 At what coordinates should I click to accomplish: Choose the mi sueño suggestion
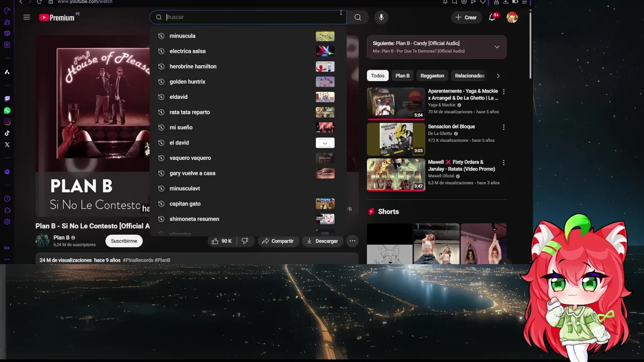(248, 127)
